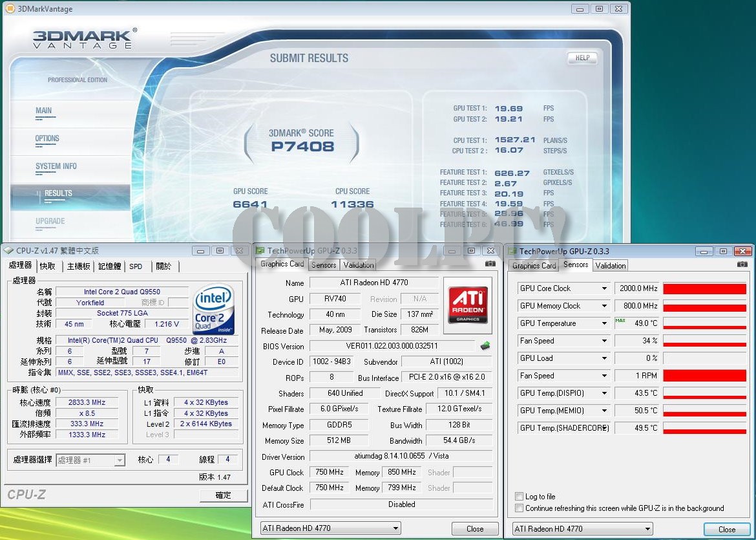Click the ATI Radeon Graphics logo

467,305
